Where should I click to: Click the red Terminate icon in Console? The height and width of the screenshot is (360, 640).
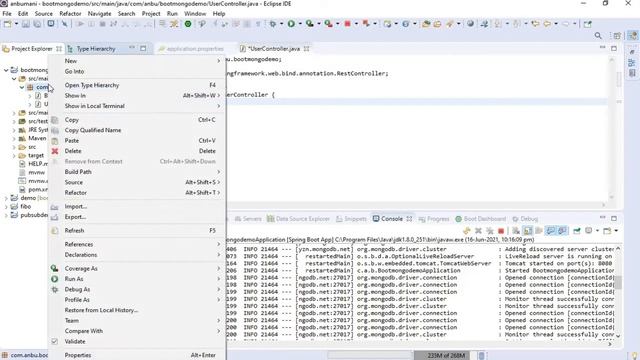point(501,231)
